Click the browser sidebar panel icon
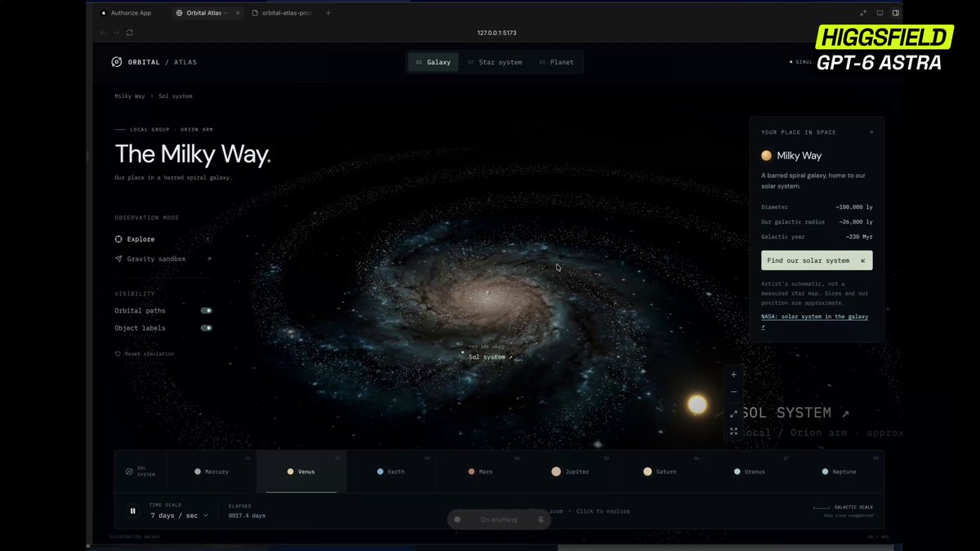Viewport: 980px width, 551px height. [896, 13]
